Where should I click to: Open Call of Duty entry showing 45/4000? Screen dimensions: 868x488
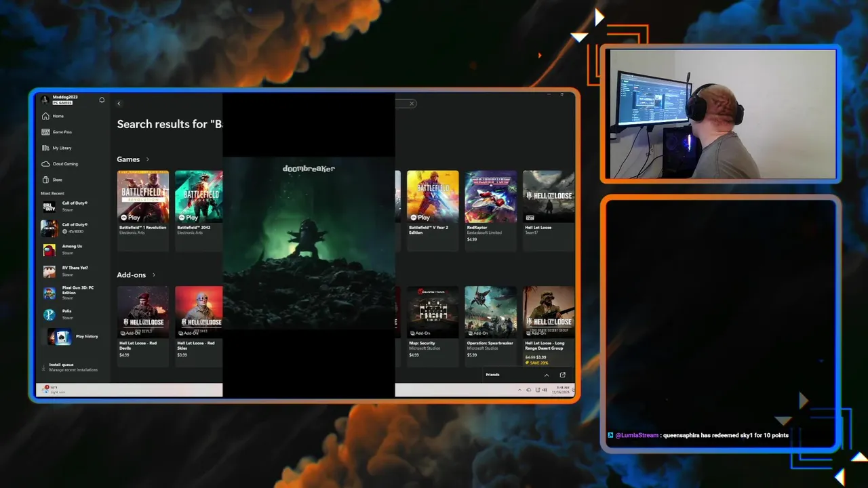pyautogui.click(x=71, y=228)
